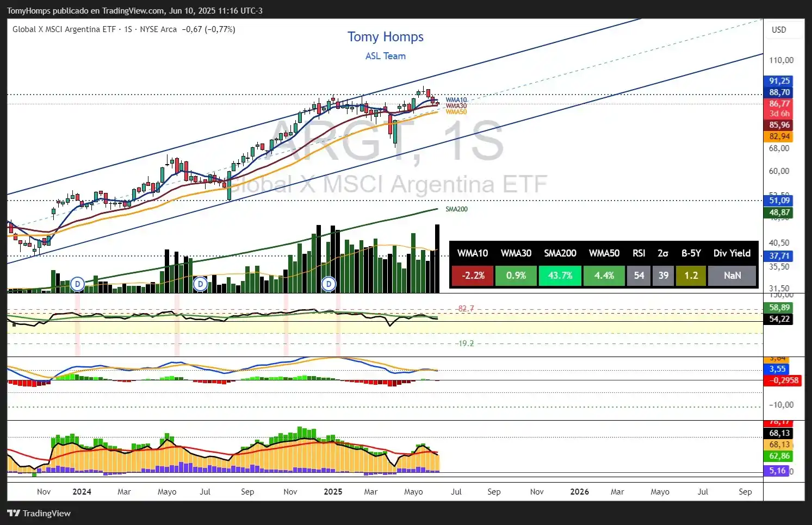Click the 2025 time axis label

[x=333, y=492]
